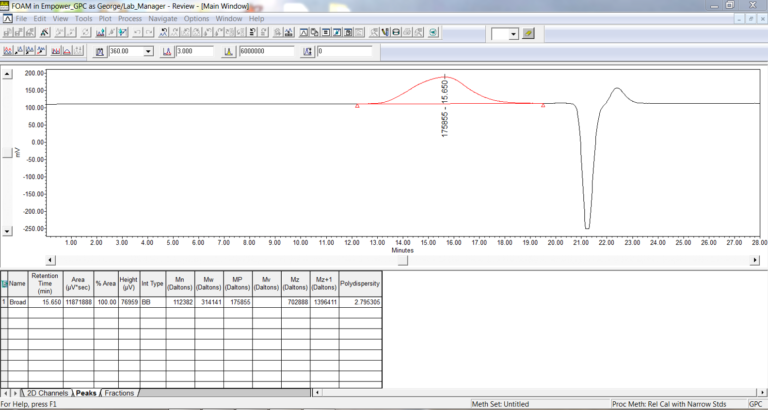Click the chromatogram horizontal scrollbar thumb
Viewport: 768px width, 410px height.
(x=403, y=261)
